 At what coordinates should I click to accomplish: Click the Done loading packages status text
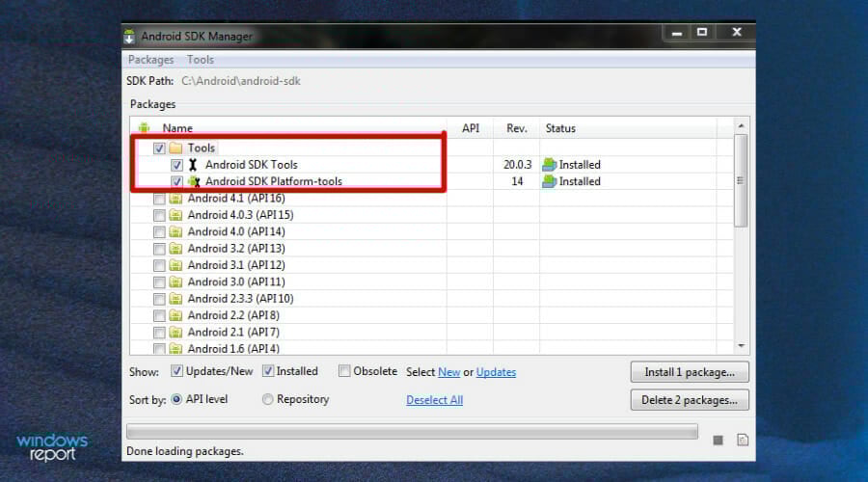185,451
